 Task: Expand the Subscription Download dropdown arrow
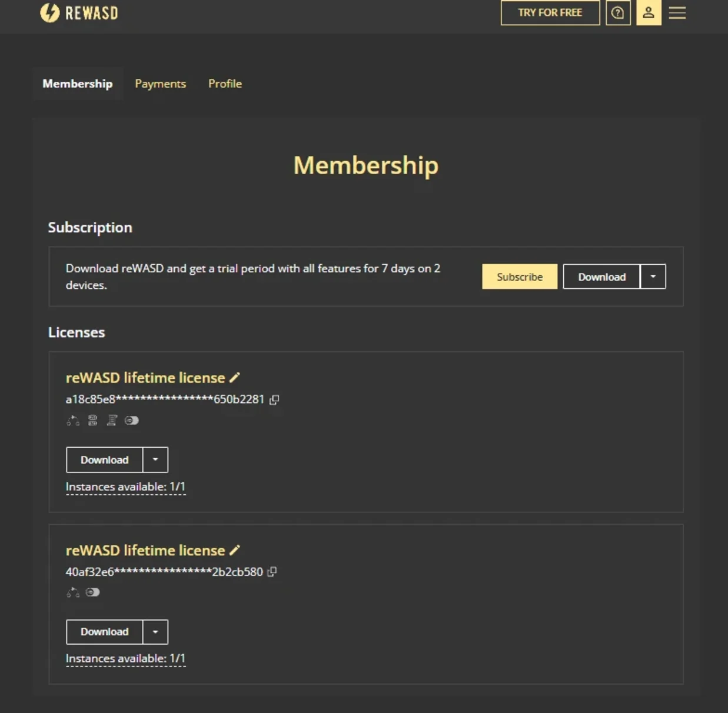click(653, 276)
